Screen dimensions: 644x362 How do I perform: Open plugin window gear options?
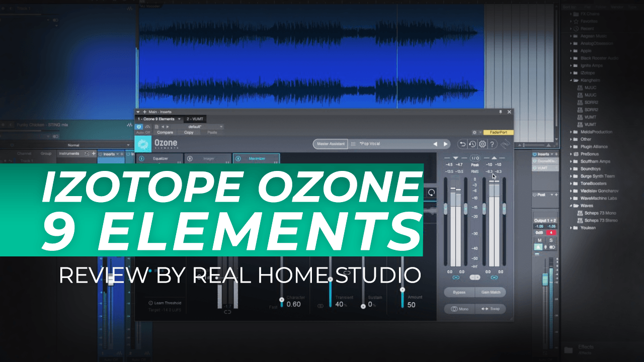pos(474,132)
